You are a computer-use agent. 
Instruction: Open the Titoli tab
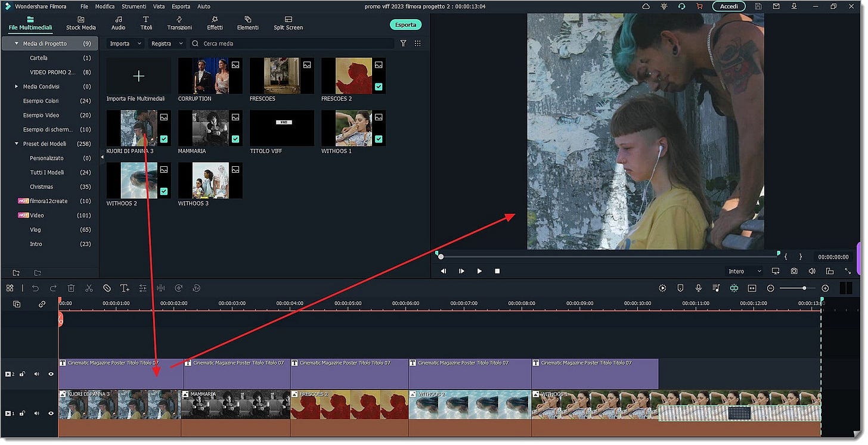click(146, 23)
